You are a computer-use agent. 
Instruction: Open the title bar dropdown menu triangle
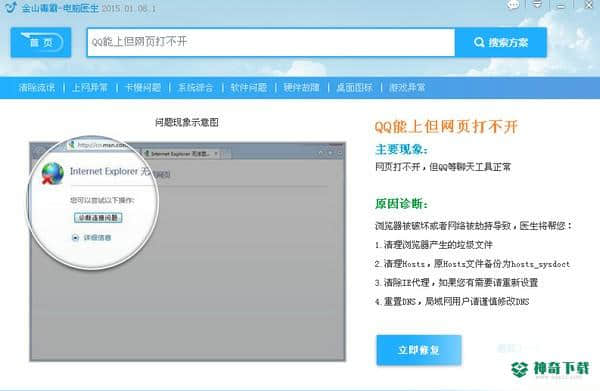point(537,5)
